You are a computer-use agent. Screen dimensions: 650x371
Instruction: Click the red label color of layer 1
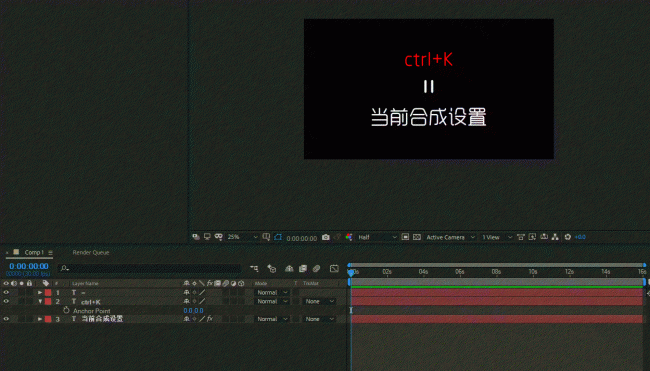pos(48,293)
